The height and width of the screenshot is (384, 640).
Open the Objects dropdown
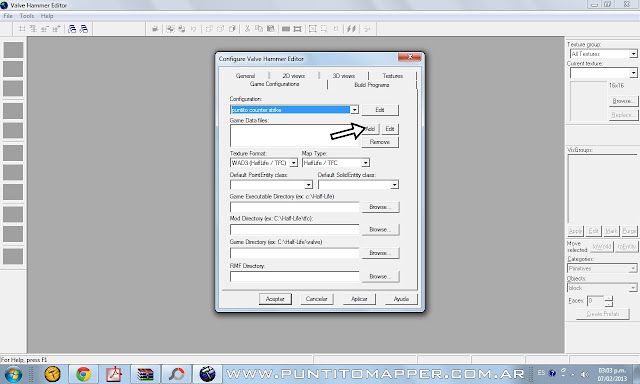pos(633,288)
